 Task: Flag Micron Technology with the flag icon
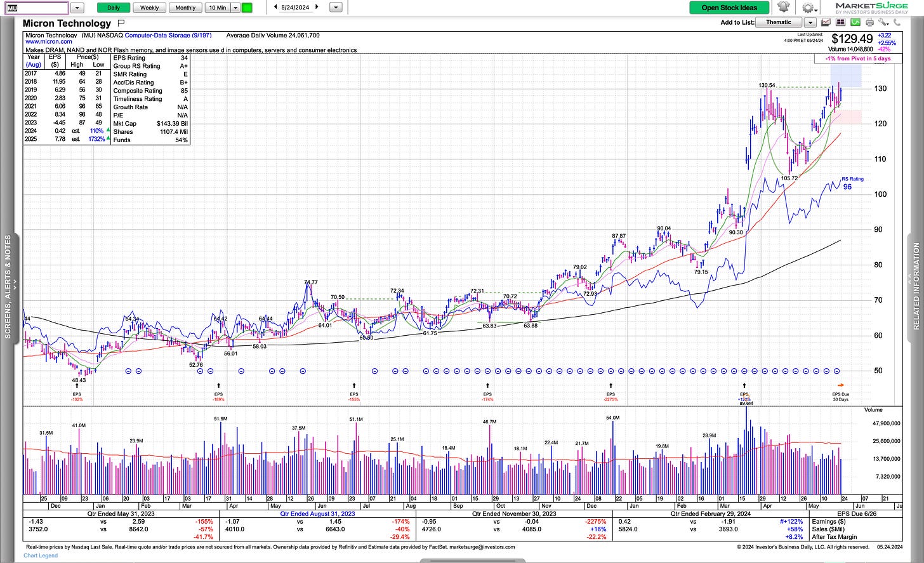click(x=121, y=23)
